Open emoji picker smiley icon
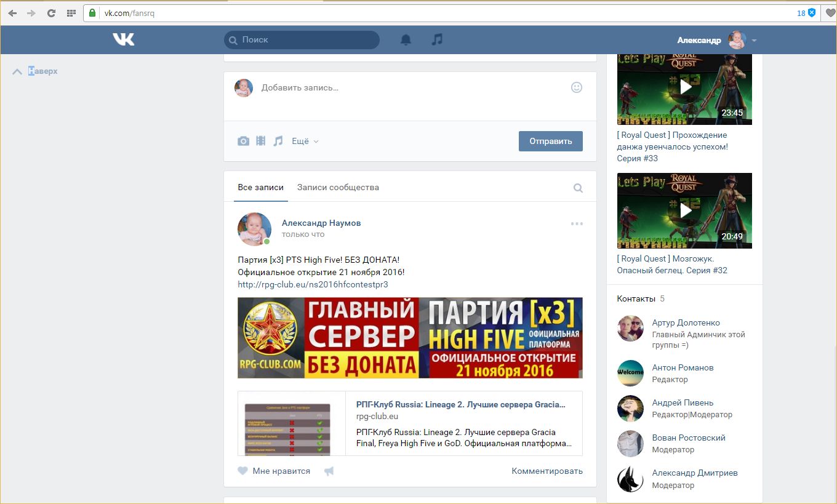Viewport: 837px width, 504px height. coord(576,87)
